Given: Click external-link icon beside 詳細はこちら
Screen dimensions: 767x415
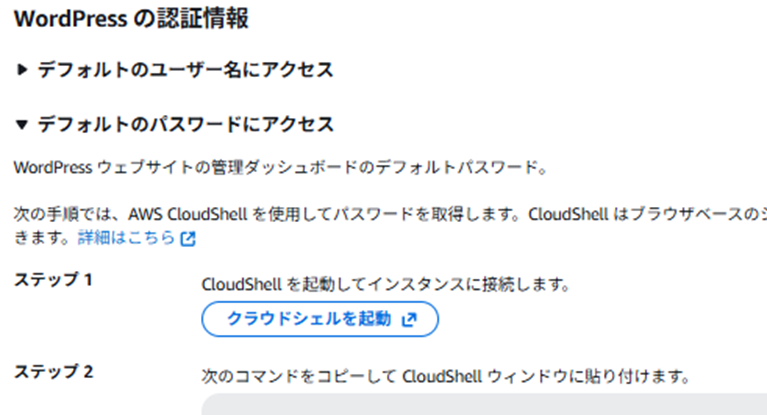Looking at the screenshot, I should [188, 240].
